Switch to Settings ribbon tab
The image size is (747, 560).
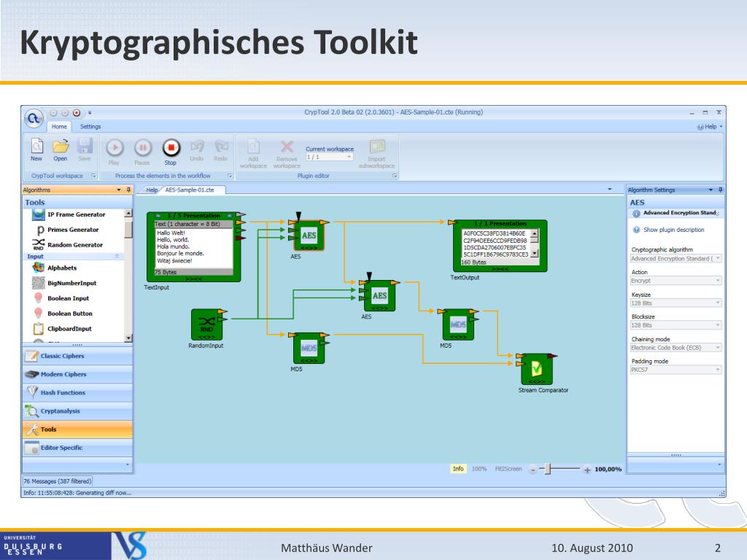click(90, 127)
